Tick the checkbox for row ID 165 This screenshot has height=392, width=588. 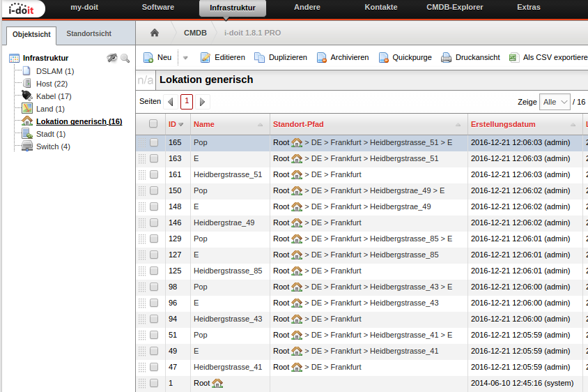click(154, 142)
